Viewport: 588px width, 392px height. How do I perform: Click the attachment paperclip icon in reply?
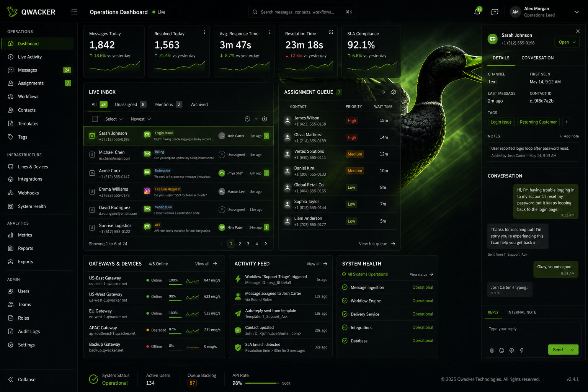(492, 350)
